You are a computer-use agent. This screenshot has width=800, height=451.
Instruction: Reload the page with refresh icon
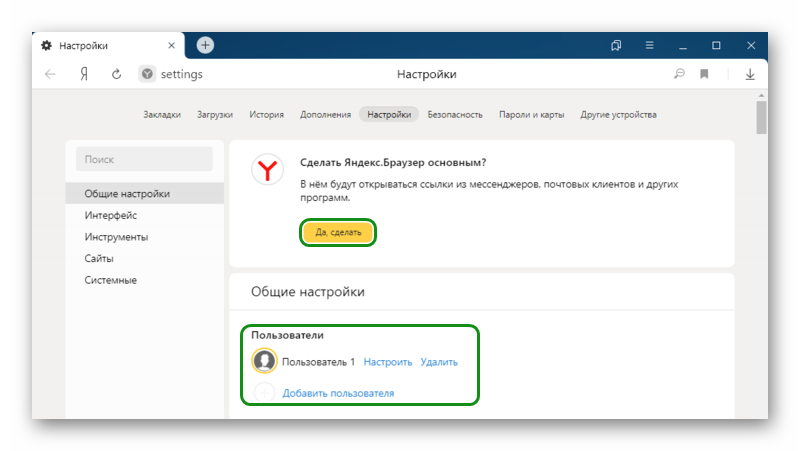[x=116, y=74]
